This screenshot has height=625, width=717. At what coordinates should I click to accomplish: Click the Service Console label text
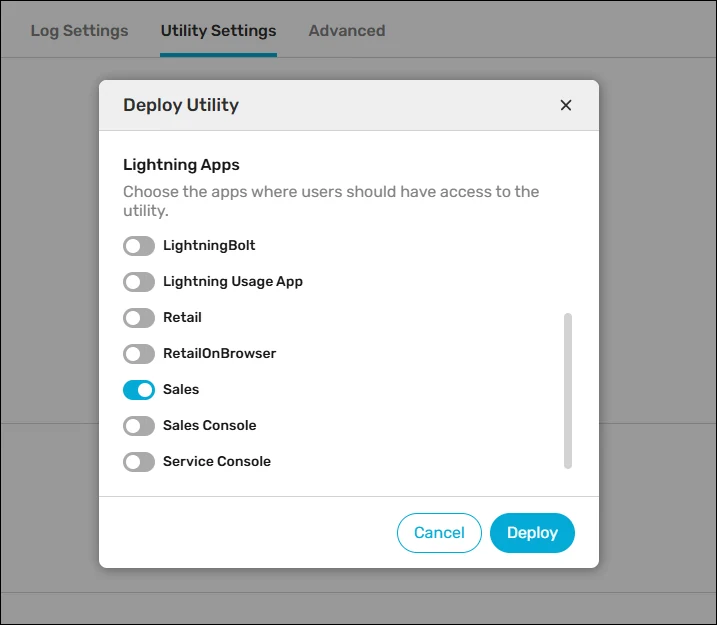tap(217, 461)
